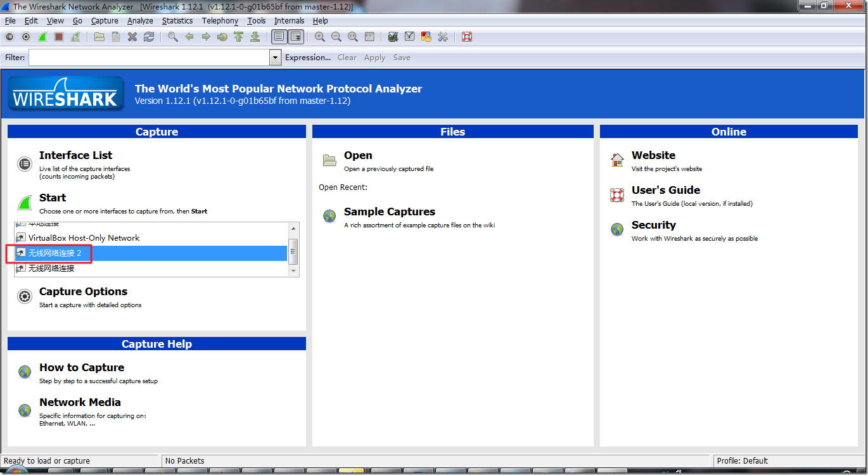Click in the Filter text field
The image size is (868, 475).
[x=150, y=58]
